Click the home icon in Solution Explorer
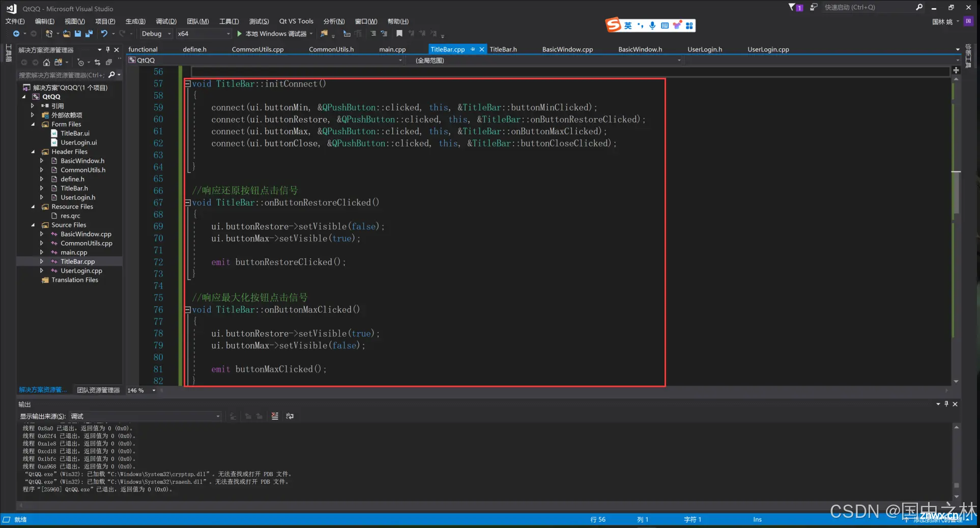This screenshot has width=980, height=528. tap(46, 62)
